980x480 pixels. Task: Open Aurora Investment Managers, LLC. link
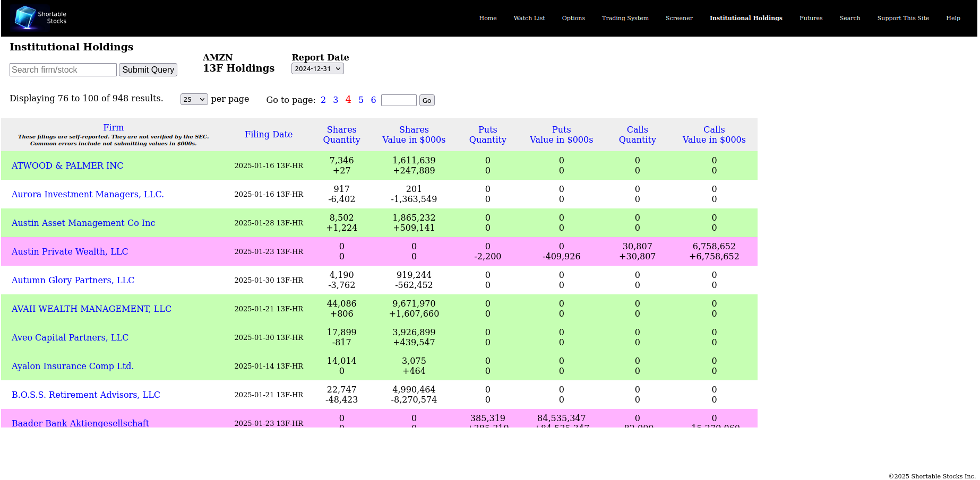(88, 194)
